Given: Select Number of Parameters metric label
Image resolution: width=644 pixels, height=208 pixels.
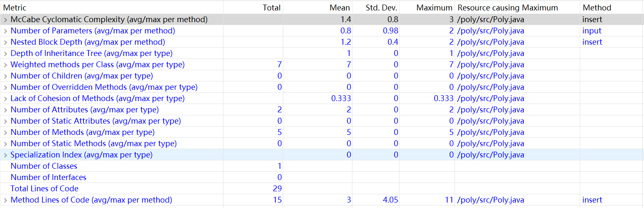Looking at the screenshot, I should 93,31.
